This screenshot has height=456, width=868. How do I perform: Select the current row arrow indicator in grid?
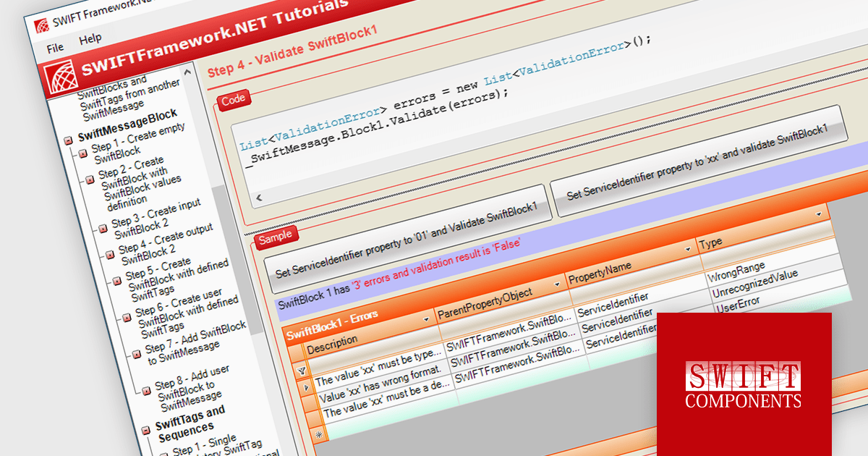[x=306, y=389]
